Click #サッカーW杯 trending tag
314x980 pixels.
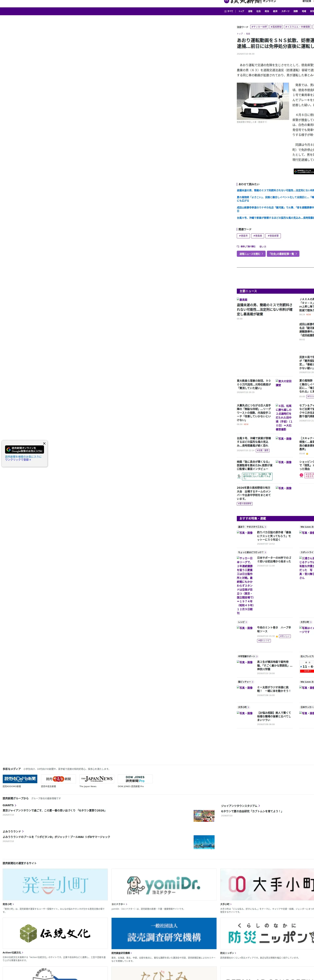[x=259, y=27]
